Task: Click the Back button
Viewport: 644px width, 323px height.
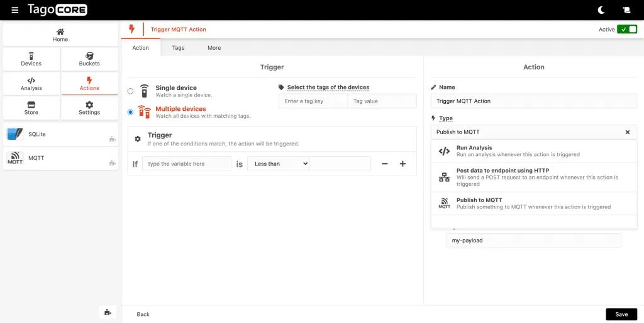Action: click(143, 314)
